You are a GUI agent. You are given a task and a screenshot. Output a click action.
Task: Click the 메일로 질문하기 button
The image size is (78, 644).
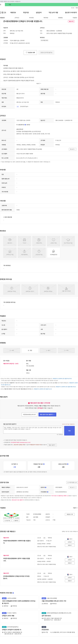52,445
